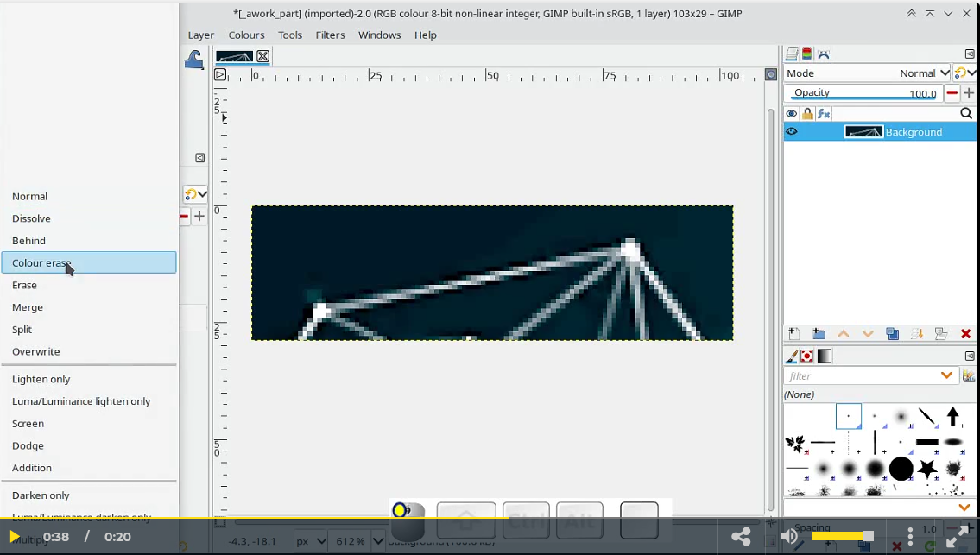Raise the layer with up arrow
Screen dimensions: 980x555
pos(843,334)
